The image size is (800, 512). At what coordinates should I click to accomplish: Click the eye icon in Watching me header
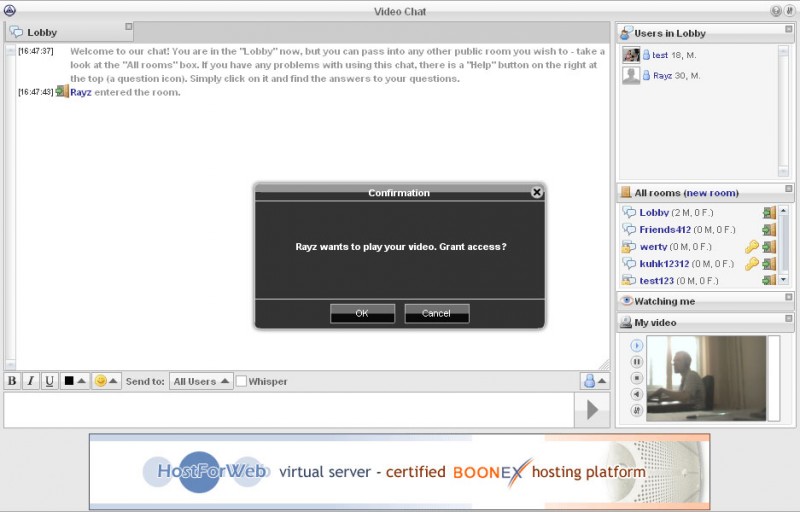tap(627, 301)
